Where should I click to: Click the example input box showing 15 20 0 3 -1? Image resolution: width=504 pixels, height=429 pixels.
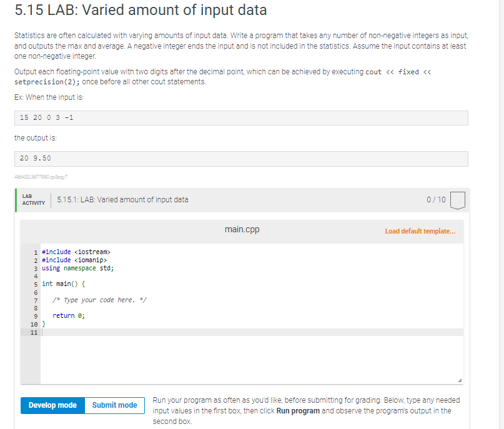point(241,118)
